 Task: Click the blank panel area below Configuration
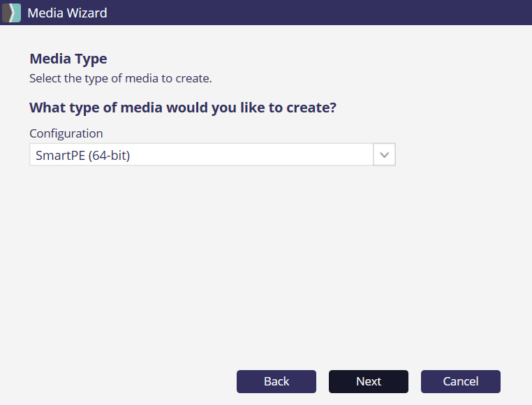coord(265,265)
